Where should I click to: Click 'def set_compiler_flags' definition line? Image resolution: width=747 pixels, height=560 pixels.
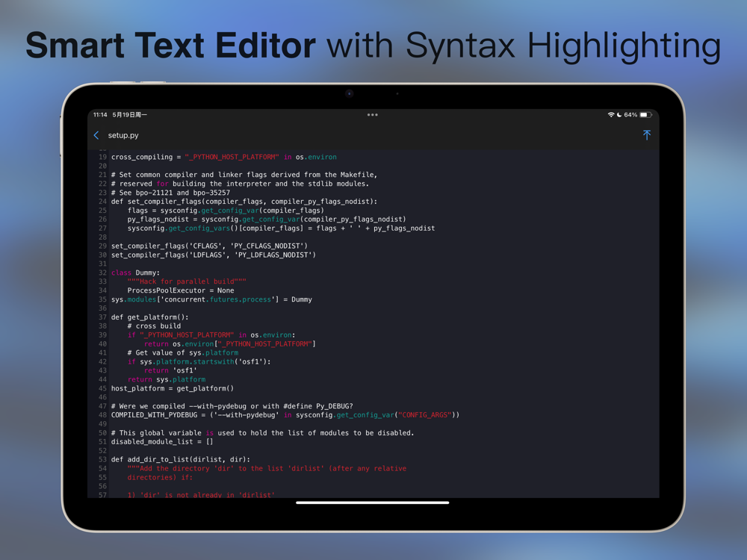(244, 202)
